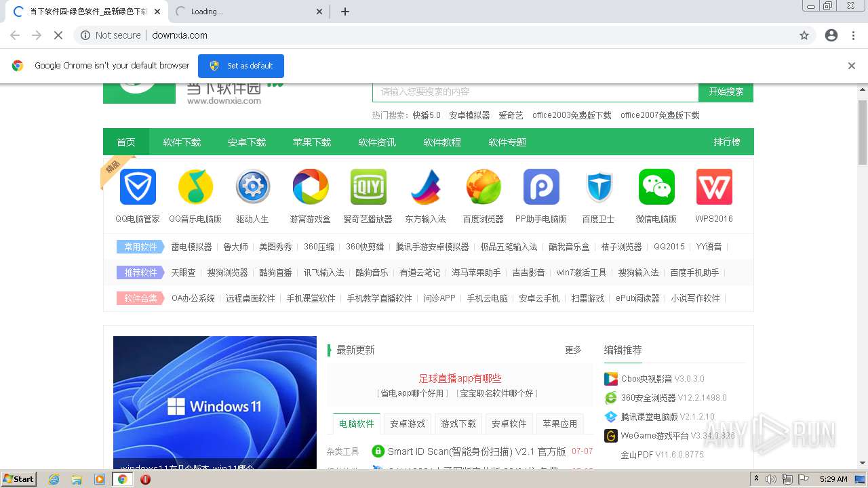Select the 首页 navigation tab
Image resolution: width=868 pixels, height=488 pixels.
tap(126, 142)
